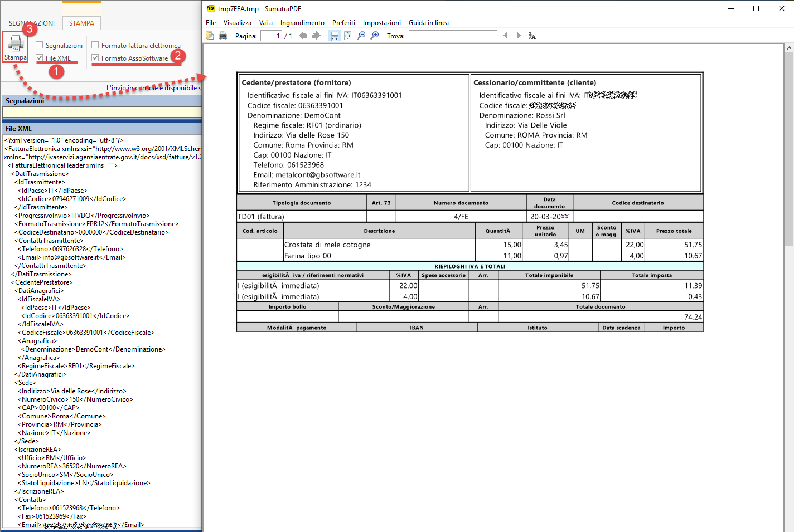This screenshot has width=794, height=532.
Task: Click 'Email: metalcont@gbsoftware.it' line
Action: pos(307,175)
